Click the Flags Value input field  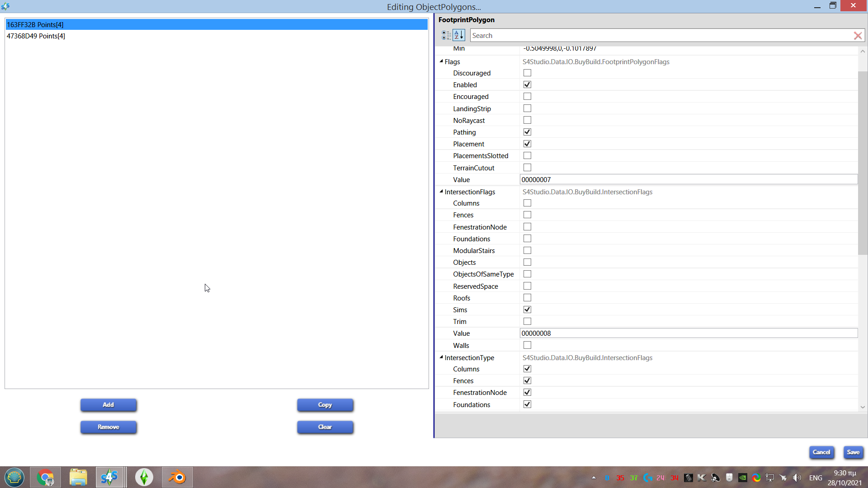(688, 179)
